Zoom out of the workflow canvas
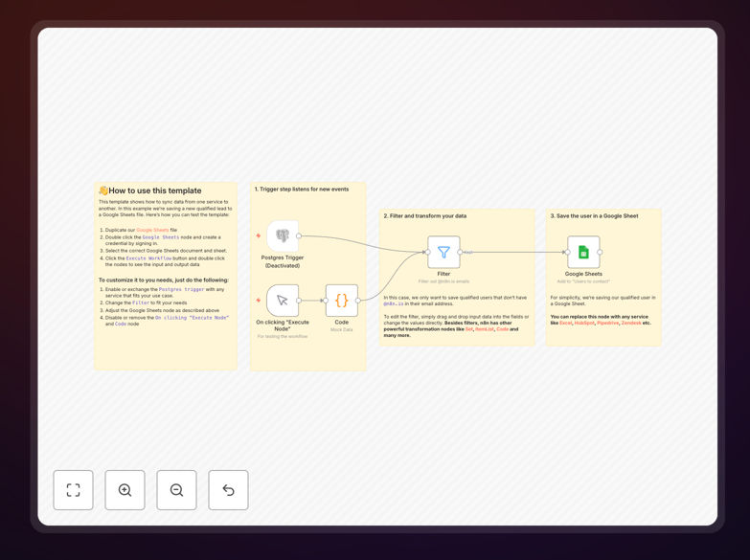The height and width of the screenshot is (560, 750). click(x=176, y=490)
